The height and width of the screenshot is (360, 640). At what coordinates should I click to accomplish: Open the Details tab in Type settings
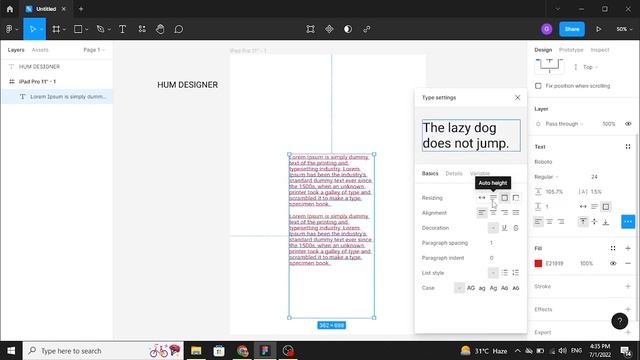[454, 173]
